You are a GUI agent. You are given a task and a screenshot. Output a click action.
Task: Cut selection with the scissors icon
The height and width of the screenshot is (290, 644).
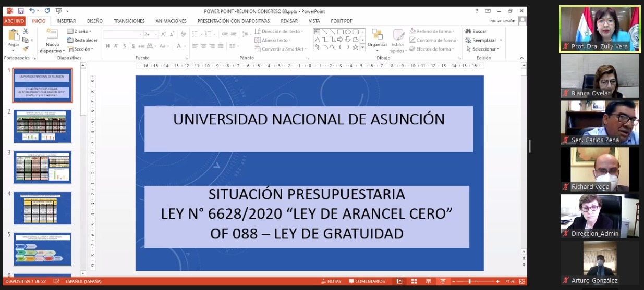pos(26,31)
